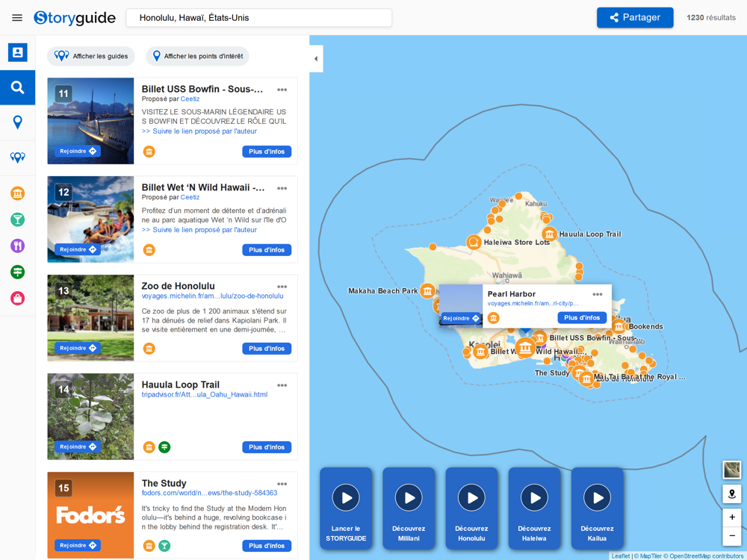The width and height of the screenshot is (747, 560).
Task: Open options menu on Pearl Harbor popup
Action: point(598,294)
